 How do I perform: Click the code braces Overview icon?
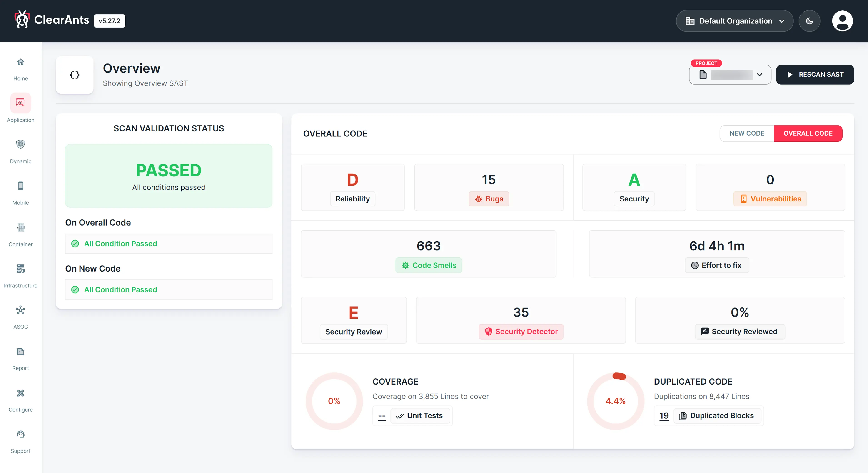[75, 75]
